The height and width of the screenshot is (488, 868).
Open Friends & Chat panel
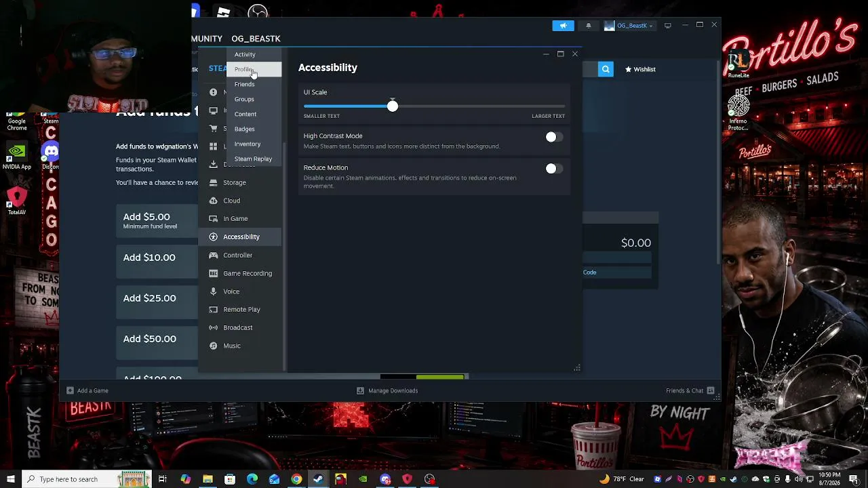[690, 390]
